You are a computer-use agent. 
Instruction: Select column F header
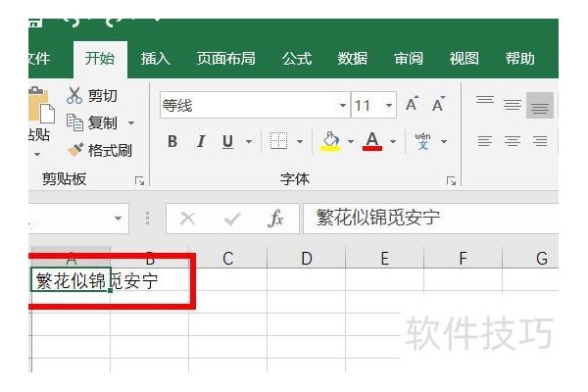pos(464,258)
